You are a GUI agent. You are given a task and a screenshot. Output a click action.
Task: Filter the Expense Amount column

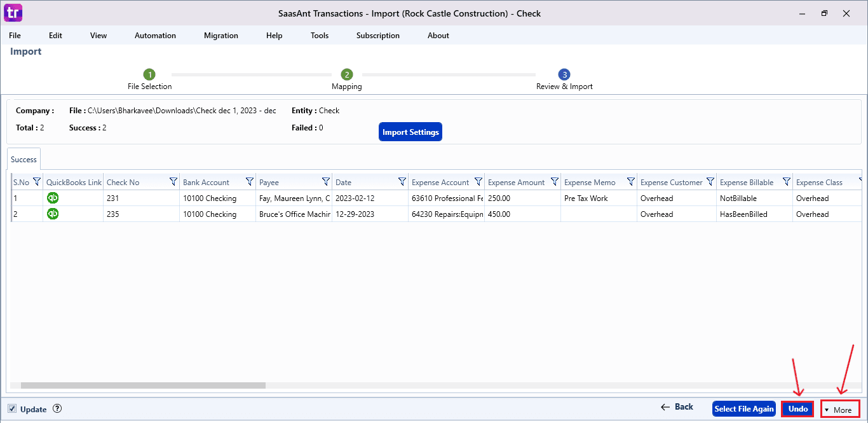coord(555,182)
